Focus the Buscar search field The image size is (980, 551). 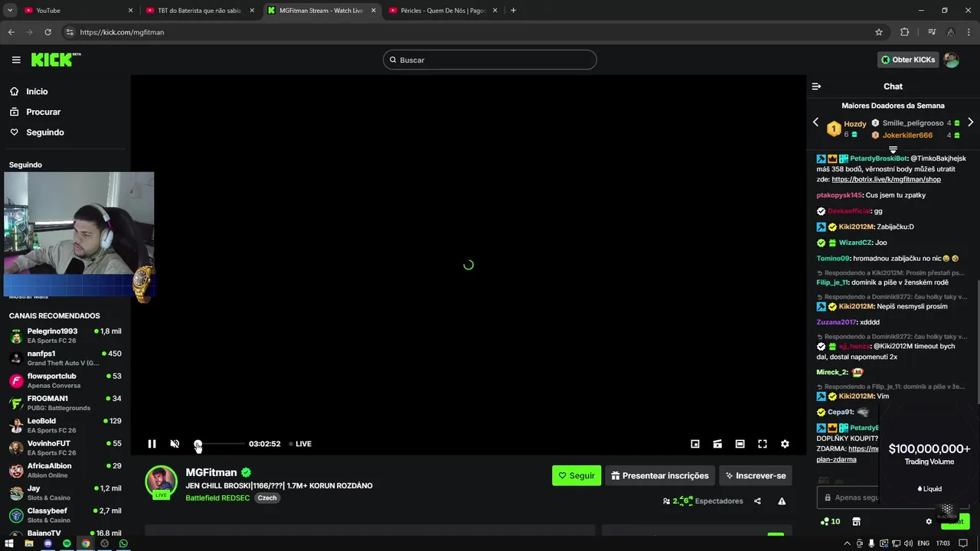(x=490, y=60)
